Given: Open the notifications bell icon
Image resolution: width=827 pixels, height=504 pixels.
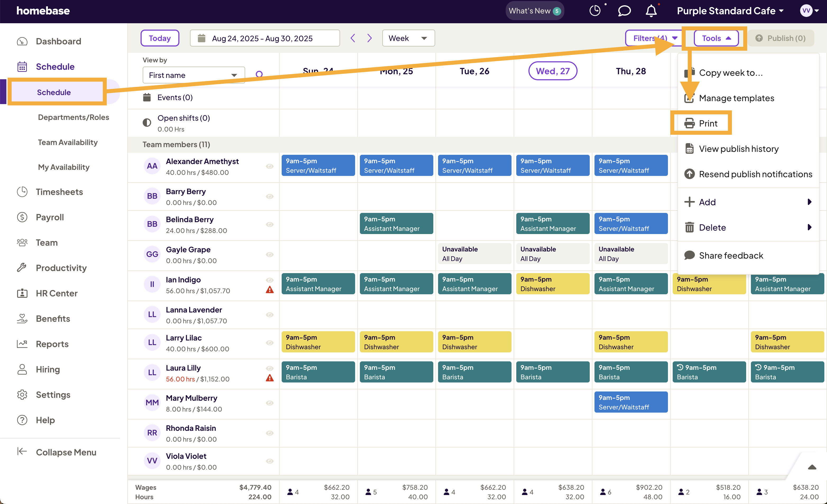Looking at the screenshot, I should (x=651, y=10).
